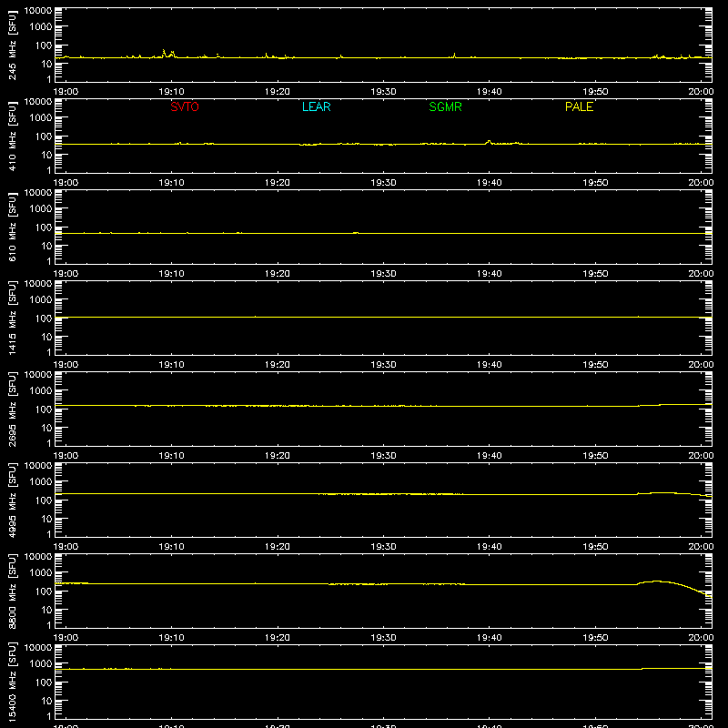Click the 8800 MHz hump peak before 20:00
The width and height of the screenshot is (728, 728).
(x=656, y=581)
